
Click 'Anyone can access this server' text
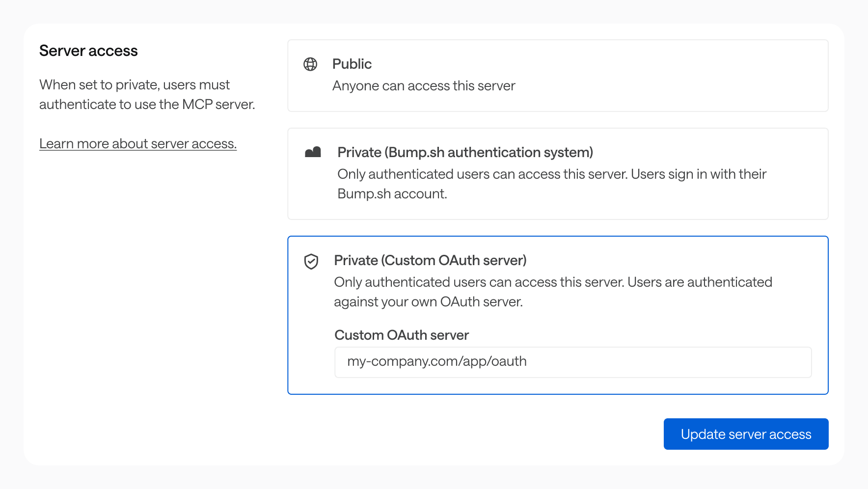424,86
